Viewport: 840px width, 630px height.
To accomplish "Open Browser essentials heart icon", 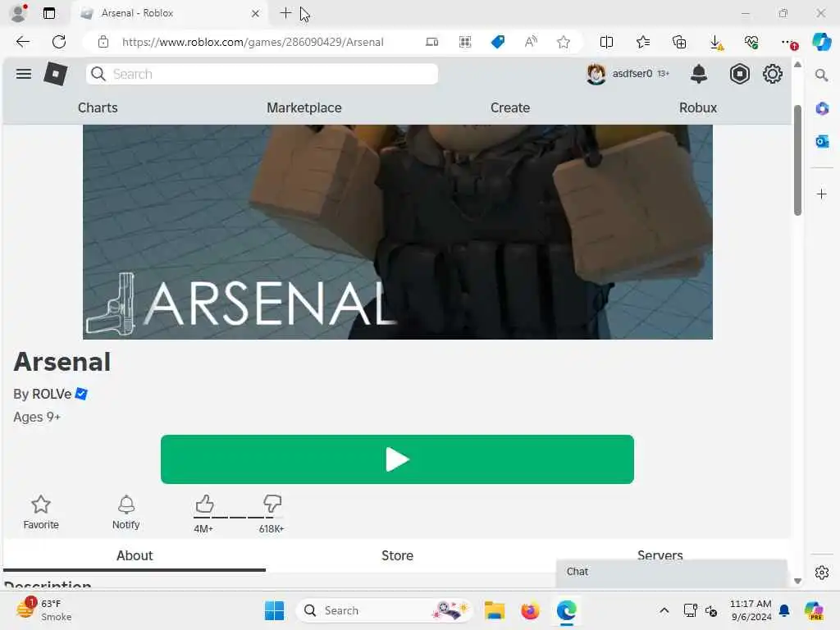I will click(x=751, y=42).
